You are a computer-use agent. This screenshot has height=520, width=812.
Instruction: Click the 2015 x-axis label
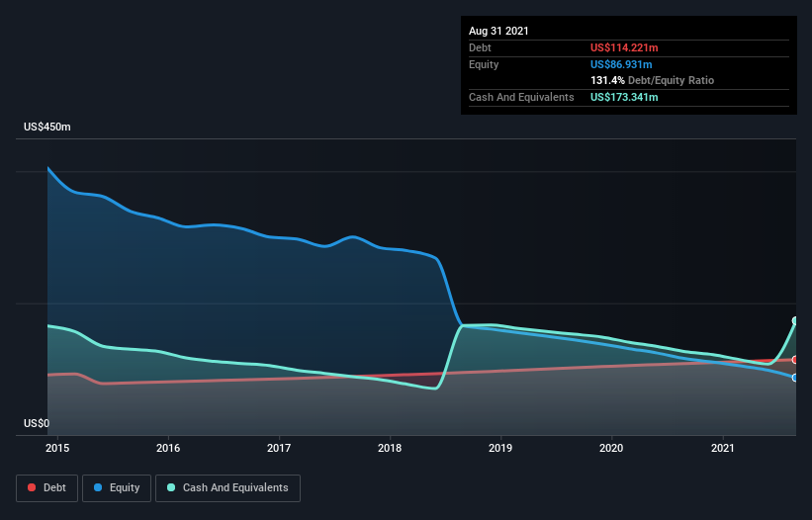(57, 448)
